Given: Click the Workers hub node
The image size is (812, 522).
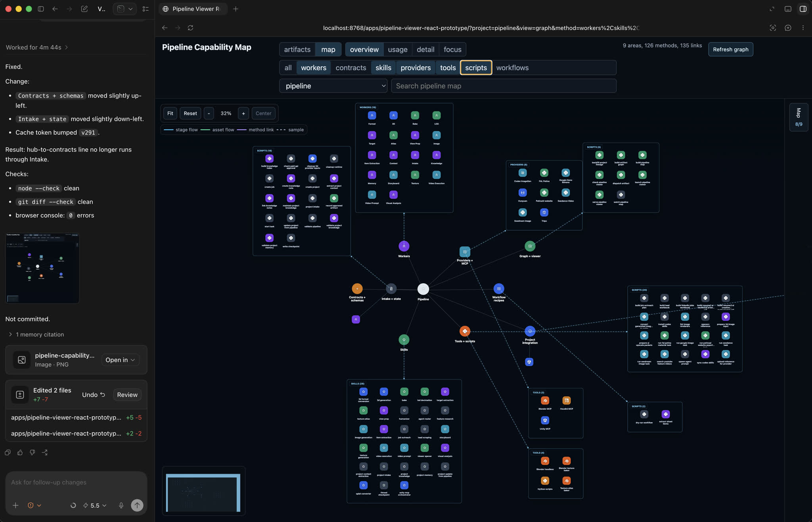Looking at the screenshot, I should (x=404, y=246).
